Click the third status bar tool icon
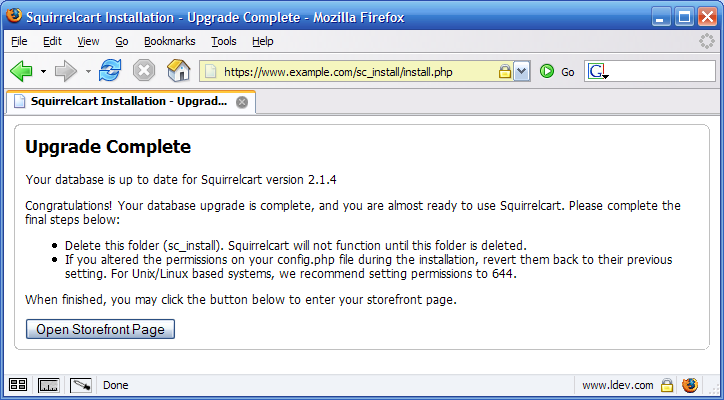Screen dimensions: 724x400 click(x=81, y=385)
